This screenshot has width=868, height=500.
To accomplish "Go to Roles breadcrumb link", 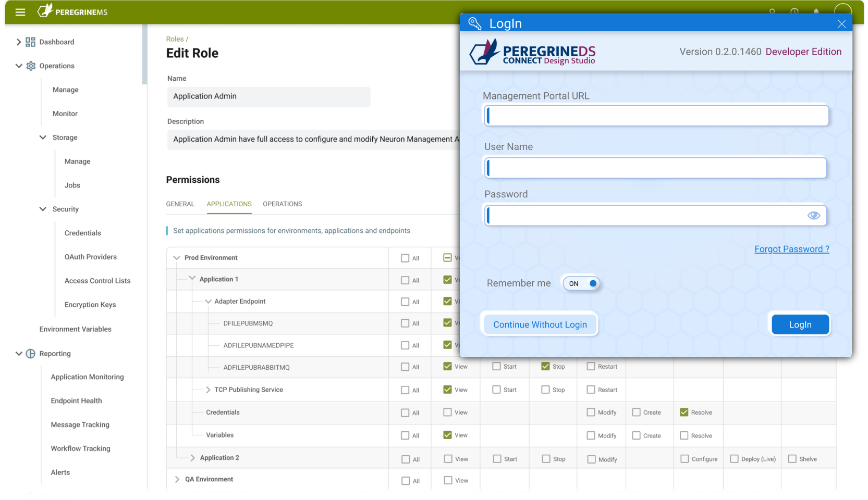I will 175,39.
